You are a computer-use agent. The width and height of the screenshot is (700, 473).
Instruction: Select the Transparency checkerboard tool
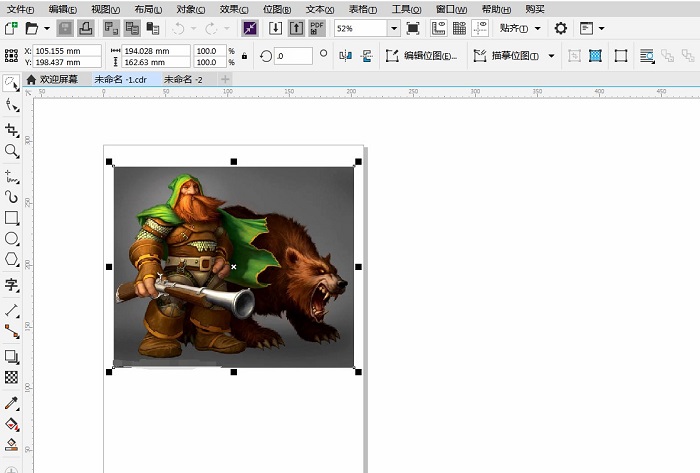[12, 377]
